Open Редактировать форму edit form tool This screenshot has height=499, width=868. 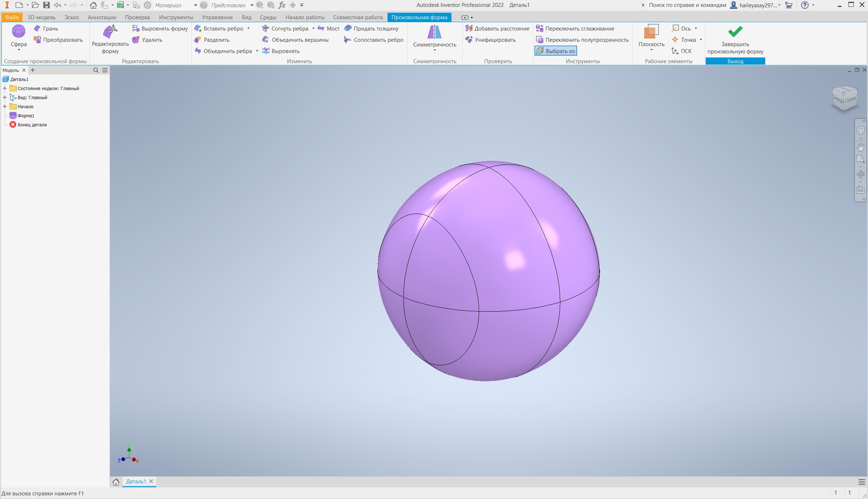(x=110, y=40)
